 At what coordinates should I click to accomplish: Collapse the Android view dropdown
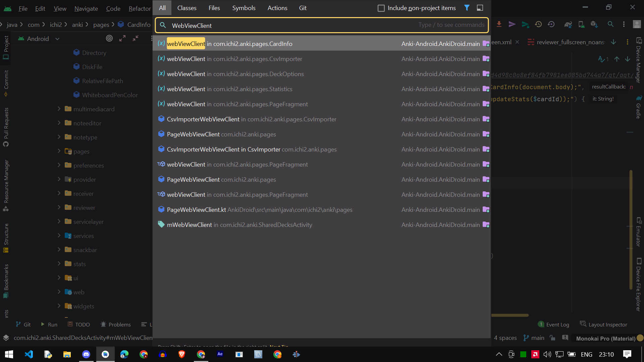(x=57, y=39)
